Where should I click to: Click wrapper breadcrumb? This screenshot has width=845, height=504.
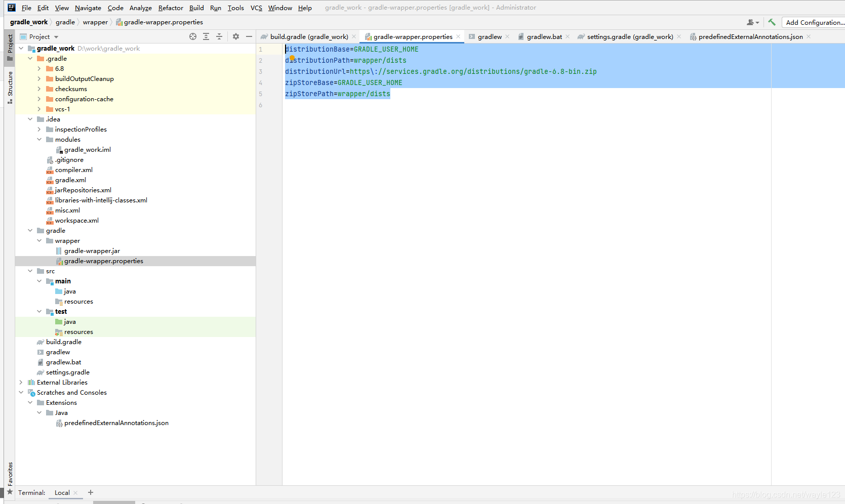[x=95, y=22]
